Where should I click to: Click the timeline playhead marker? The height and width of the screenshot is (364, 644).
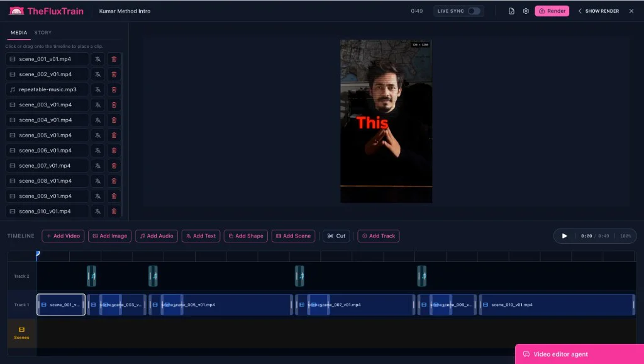coord(37,254)
